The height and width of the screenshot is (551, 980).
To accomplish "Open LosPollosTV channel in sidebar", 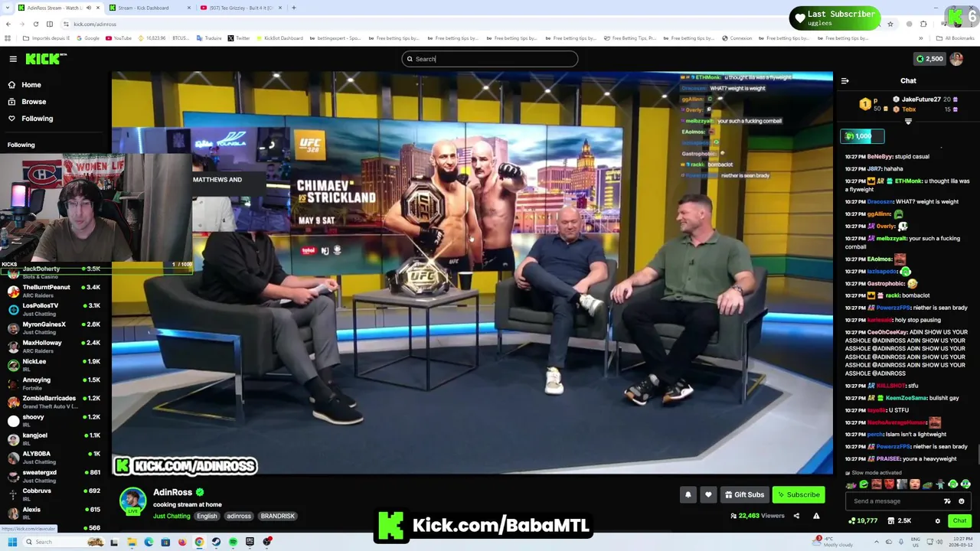I will [x=54, y=309].
